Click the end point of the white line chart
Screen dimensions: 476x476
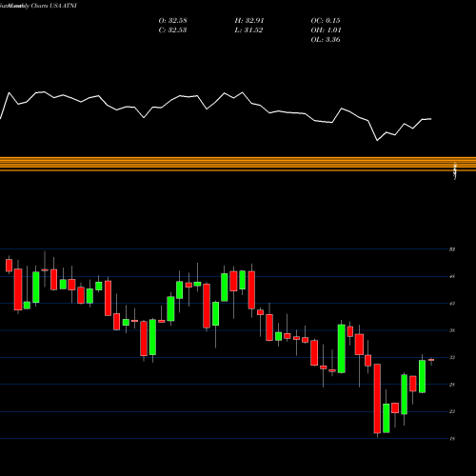click(431, 119)
